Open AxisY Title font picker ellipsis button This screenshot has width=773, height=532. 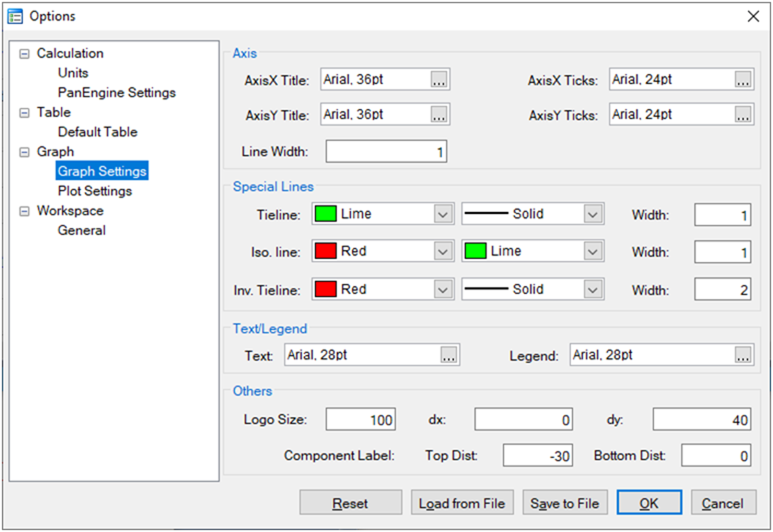tap(439, 115)
